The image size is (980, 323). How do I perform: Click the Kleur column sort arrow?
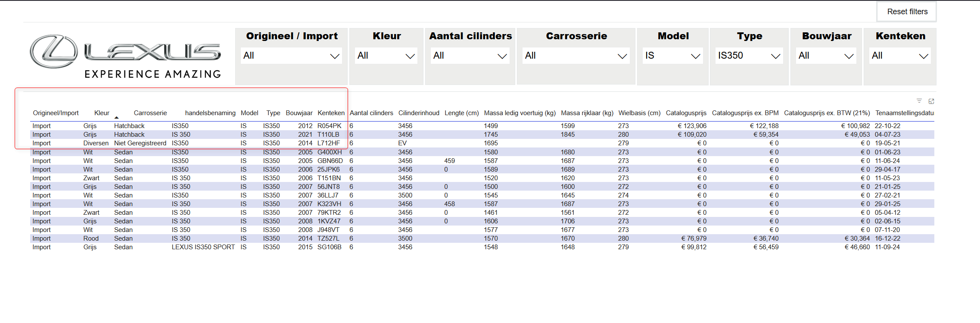116,117
